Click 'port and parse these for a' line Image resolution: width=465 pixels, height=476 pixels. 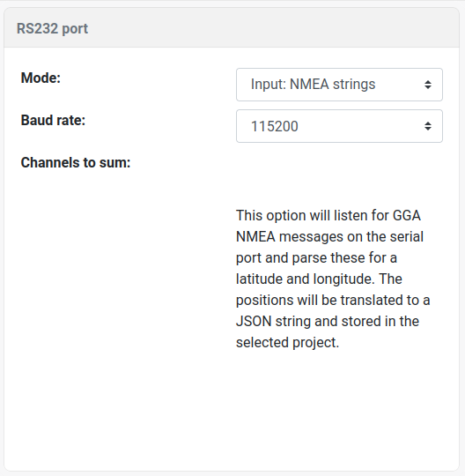(316, 258)
